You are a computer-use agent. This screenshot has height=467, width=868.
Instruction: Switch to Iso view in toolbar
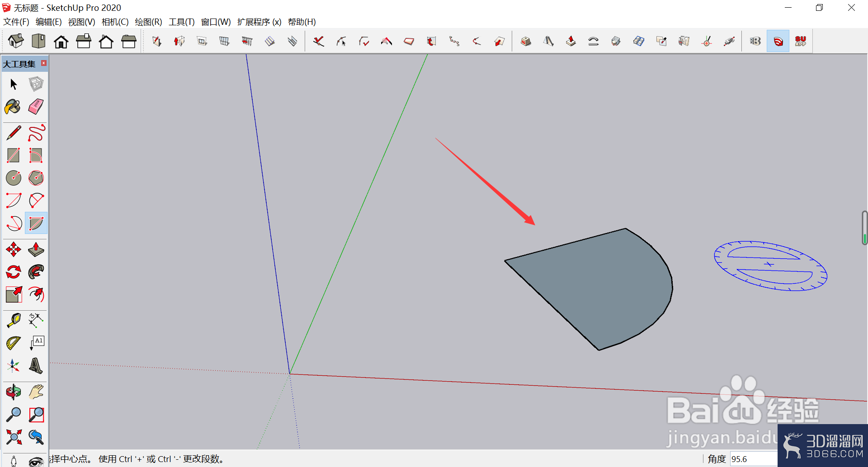tap(16, 42)
